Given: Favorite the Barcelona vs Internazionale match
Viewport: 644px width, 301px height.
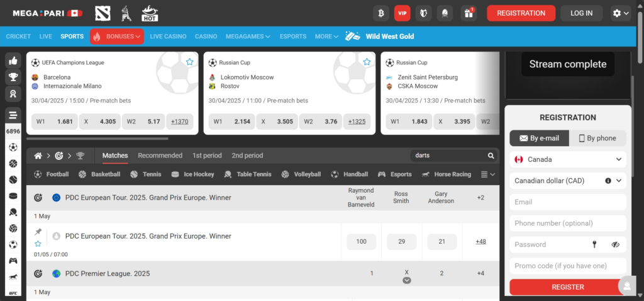Looking at the screenshot, I should [189, 62].
